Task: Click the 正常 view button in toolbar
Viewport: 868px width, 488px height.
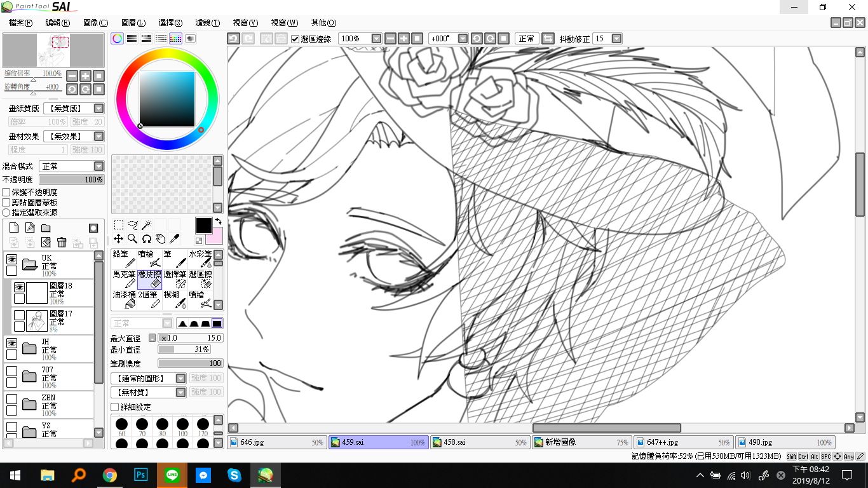Action: point(527,39)
